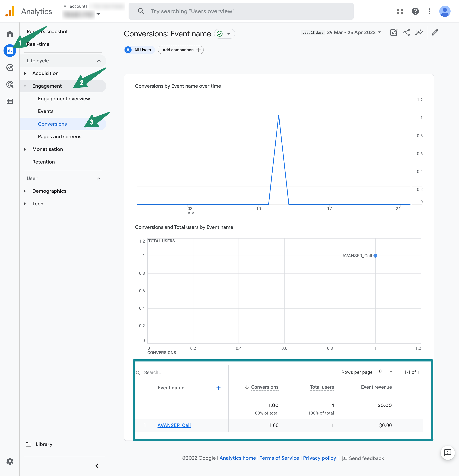Select Pages and screens report
Image resolution: width=459 pixels, height=476 pixels.
pos(60,136)
